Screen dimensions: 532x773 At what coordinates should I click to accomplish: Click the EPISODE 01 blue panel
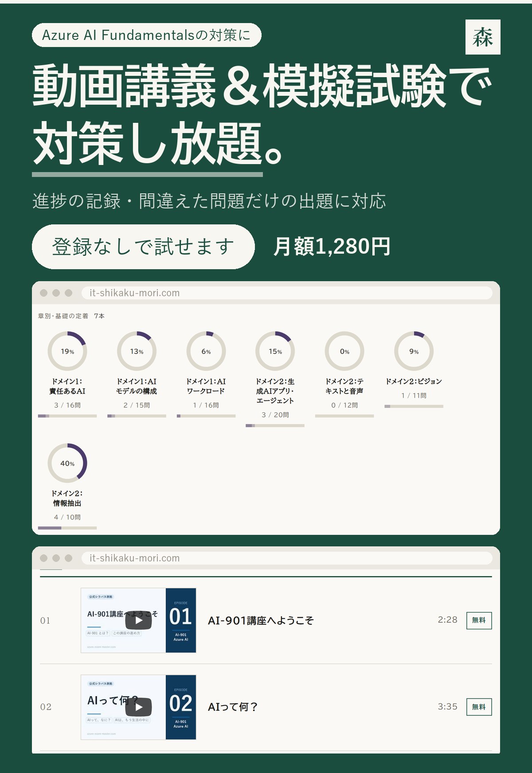181,620
